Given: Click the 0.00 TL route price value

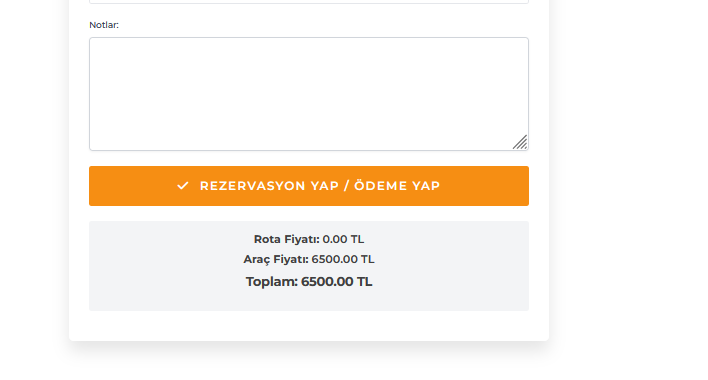Looking at the screenshot, I should coord(343,239).
